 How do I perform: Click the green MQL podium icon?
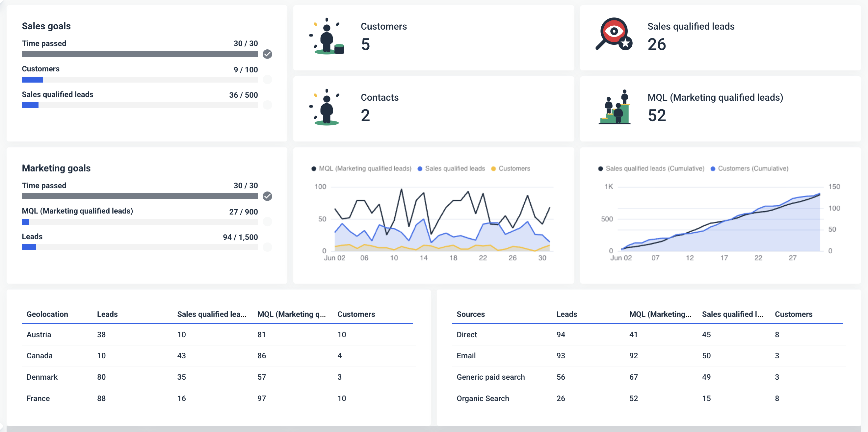coord(615,110)
